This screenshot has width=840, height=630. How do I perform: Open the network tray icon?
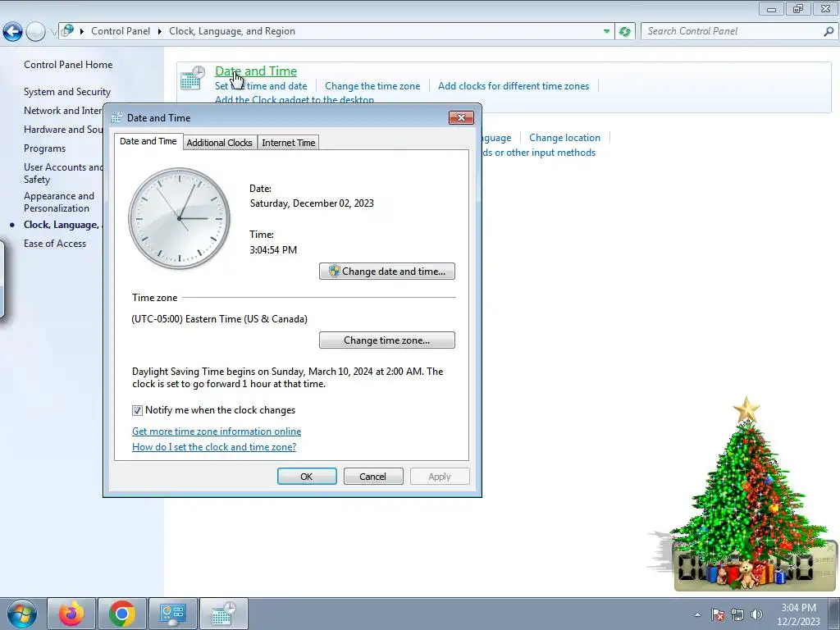tap(737, 614)
